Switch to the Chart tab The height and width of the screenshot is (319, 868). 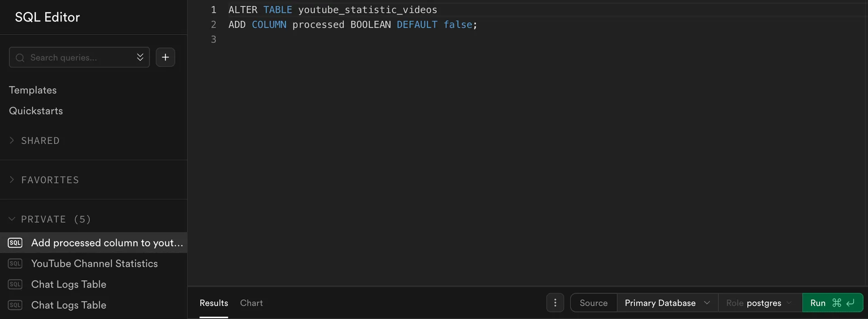(x=251, y=303)
